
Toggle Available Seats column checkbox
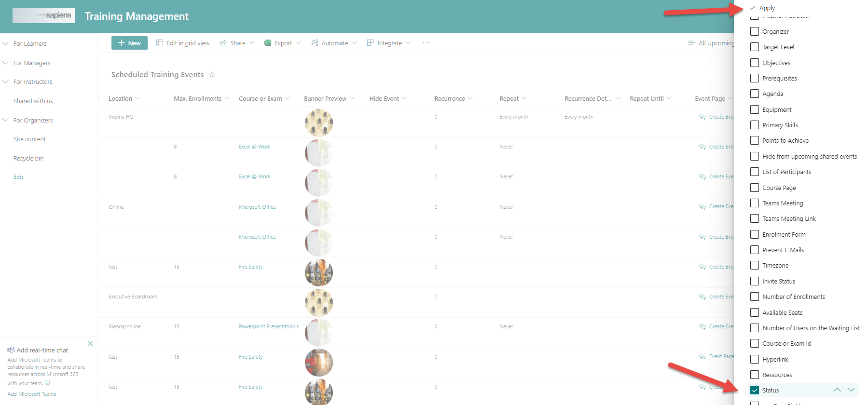pos(755,312)
